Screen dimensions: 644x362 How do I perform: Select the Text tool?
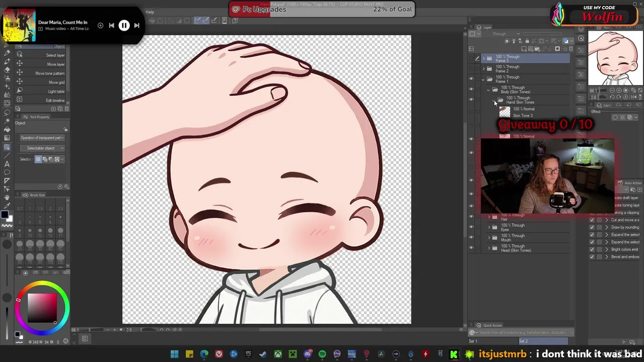point(7,164)
